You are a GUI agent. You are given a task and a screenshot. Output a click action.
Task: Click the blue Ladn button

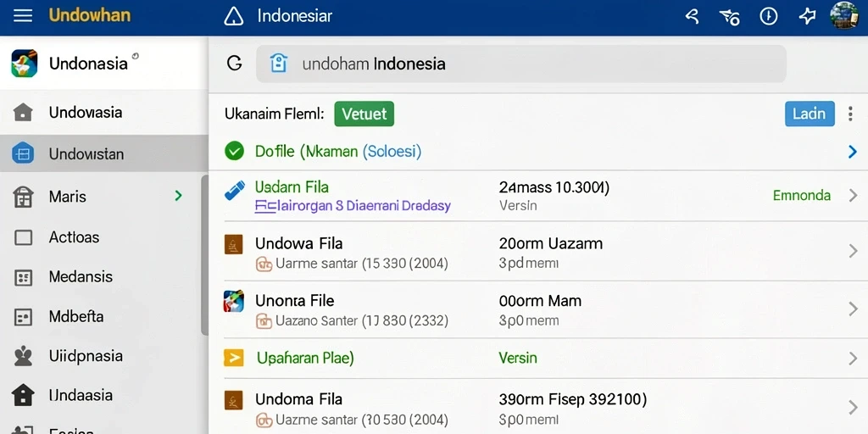(x=810, y=114)
